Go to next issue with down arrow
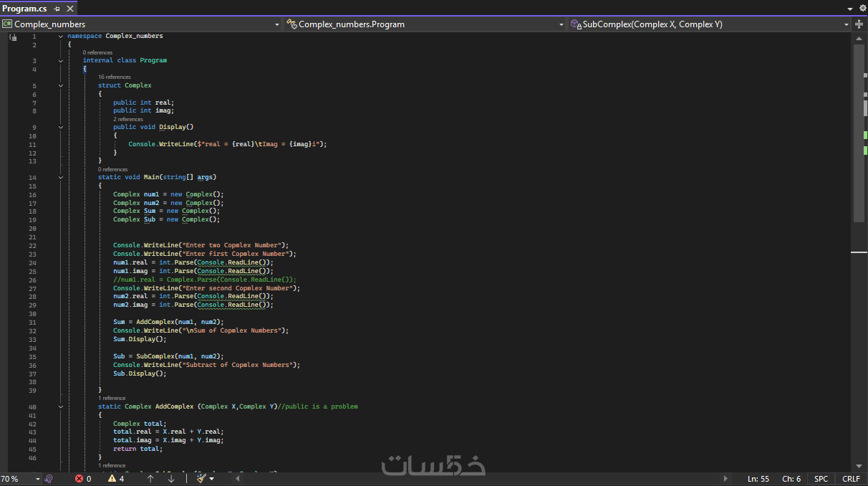Viewport: 868px width, 486px height. (x=171, y=479)
